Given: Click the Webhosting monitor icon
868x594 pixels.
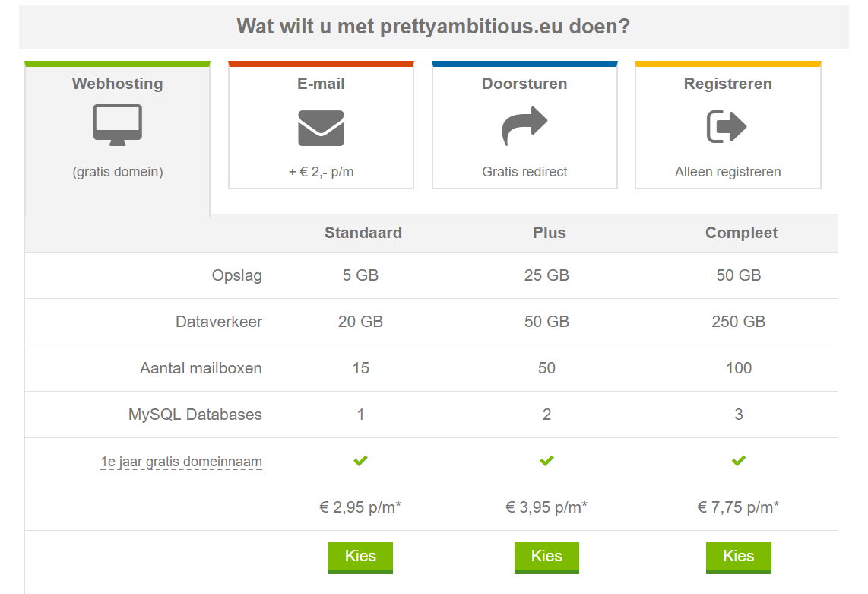Looking at the screenshot, I should click(x=117, y=125).
